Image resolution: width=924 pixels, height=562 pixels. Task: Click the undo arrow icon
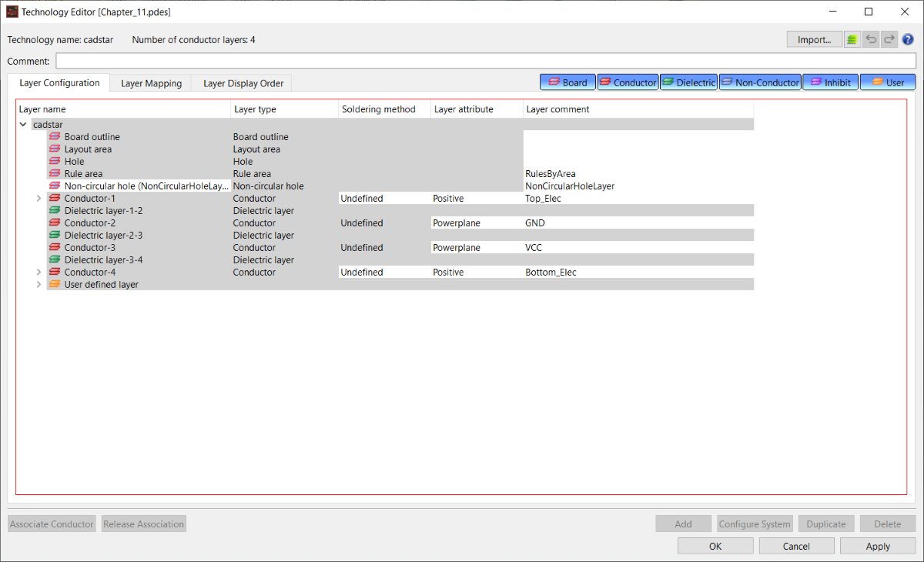[x=871, y=39]
